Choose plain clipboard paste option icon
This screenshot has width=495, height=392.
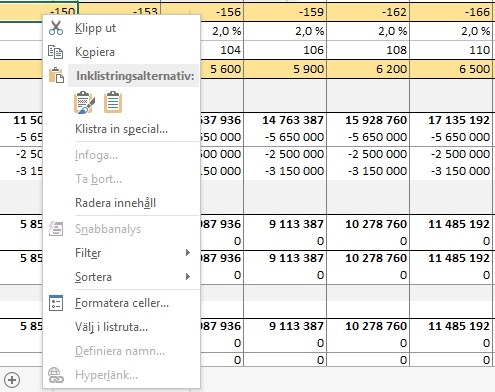coord(113,102)
